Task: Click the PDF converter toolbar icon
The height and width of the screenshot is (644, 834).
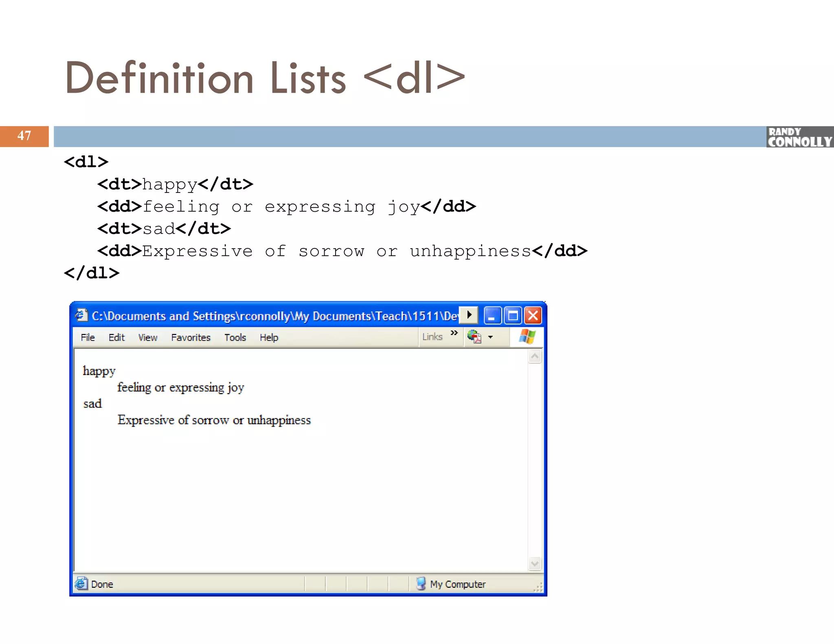Action: coord(474,337)
